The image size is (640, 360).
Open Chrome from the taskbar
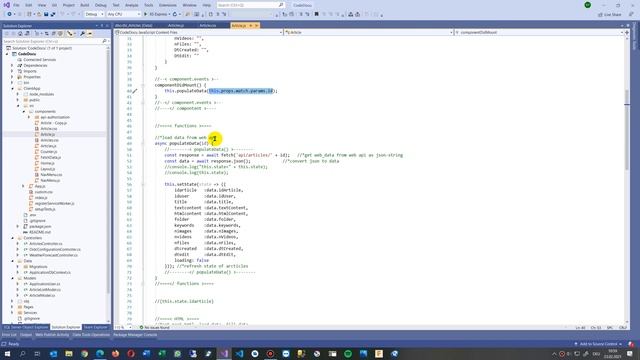pyautogui.click(x=84, y=353)
